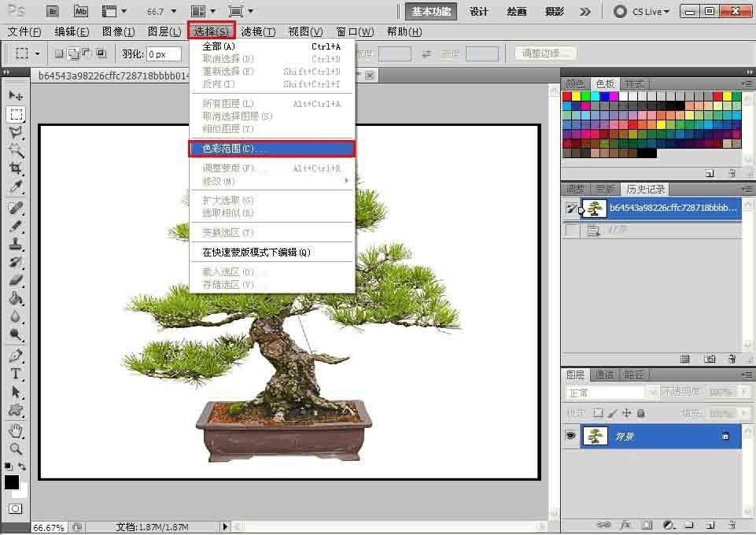Set history brush source on 打开 state

click(x=572, y=231)
